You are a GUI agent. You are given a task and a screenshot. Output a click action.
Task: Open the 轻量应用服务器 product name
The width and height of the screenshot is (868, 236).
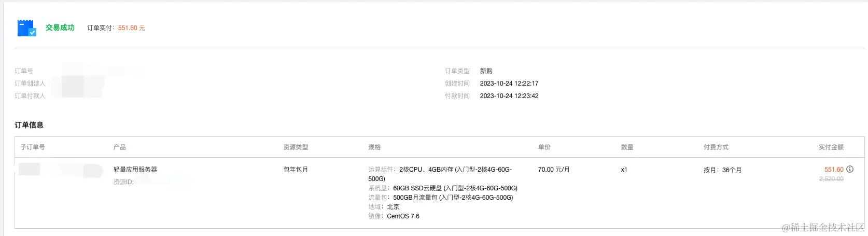pos(135,170)
